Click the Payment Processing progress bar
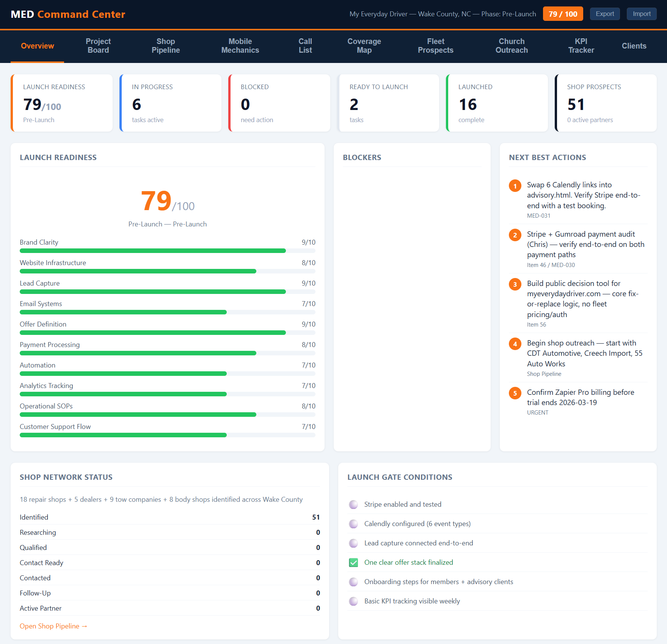The image size is (667, 644). tap(168, 353)
